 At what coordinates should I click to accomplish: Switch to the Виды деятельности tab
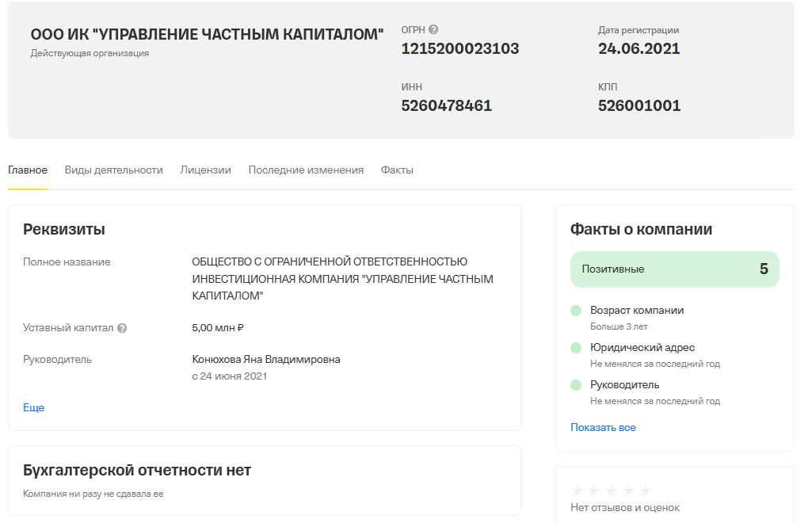(x=116, y=170)
